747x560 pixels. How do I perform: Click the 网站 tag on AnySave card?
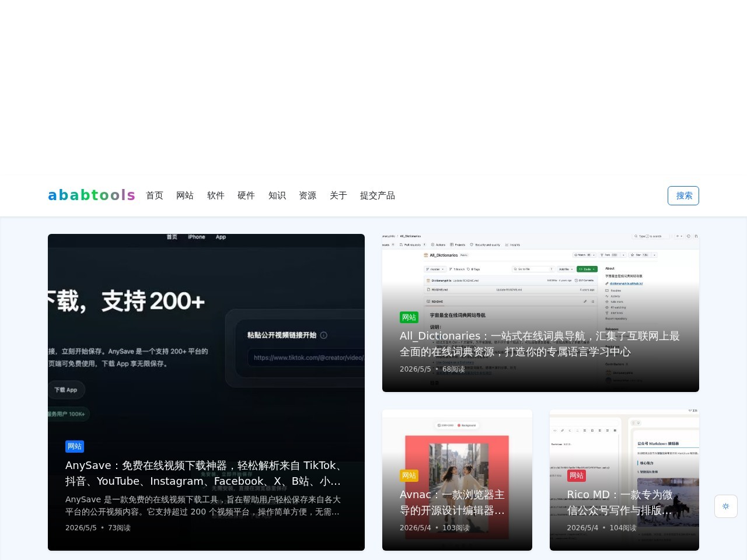[75, 446]
